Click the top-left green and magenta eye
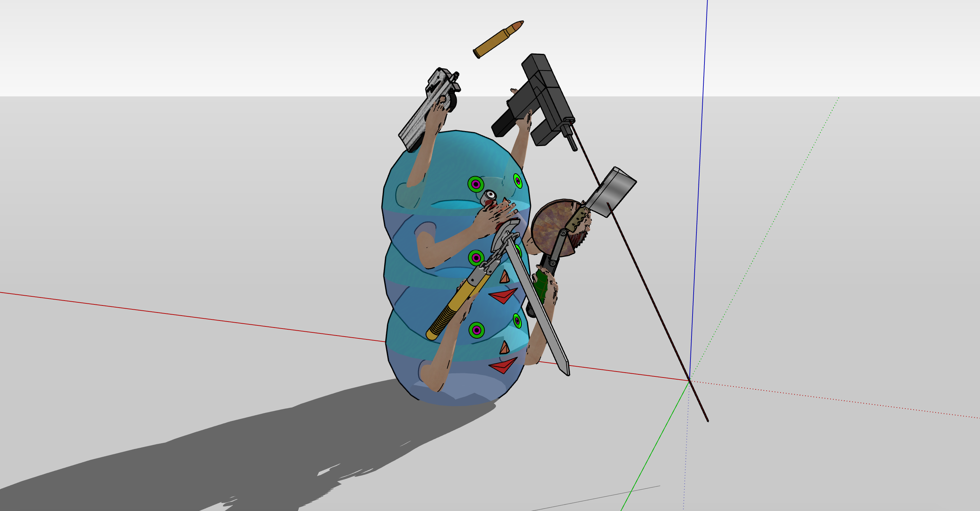This screenshot has height=511, width=980. (x=476, y=184)
